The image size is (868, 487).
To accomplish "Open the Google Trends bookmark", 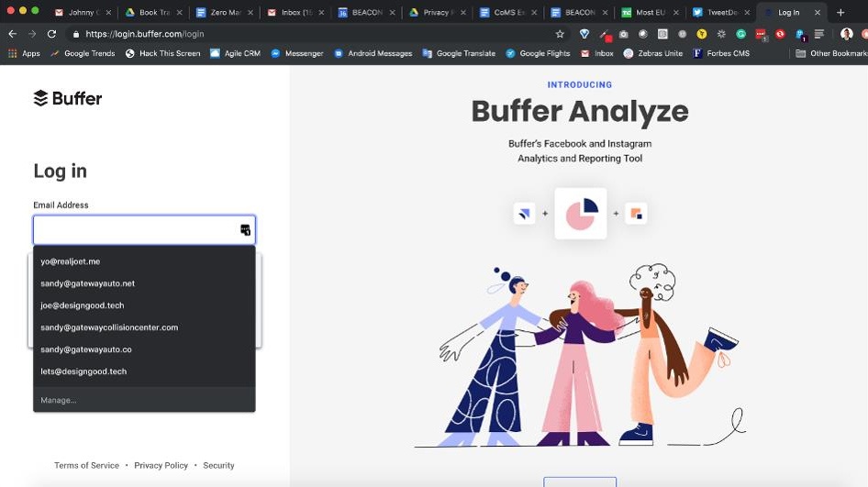I will pos(83,53).
